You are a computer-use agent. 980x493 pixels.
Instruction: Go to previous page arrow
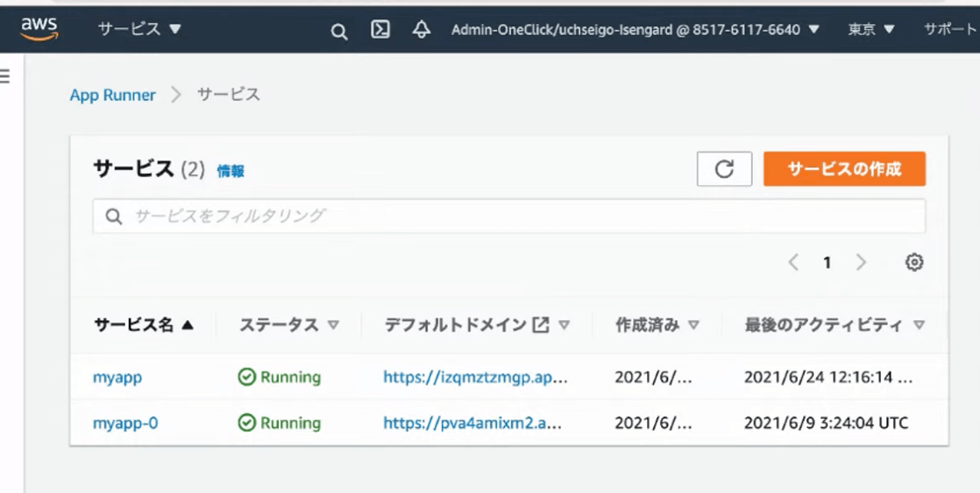[x=794, y=262]
